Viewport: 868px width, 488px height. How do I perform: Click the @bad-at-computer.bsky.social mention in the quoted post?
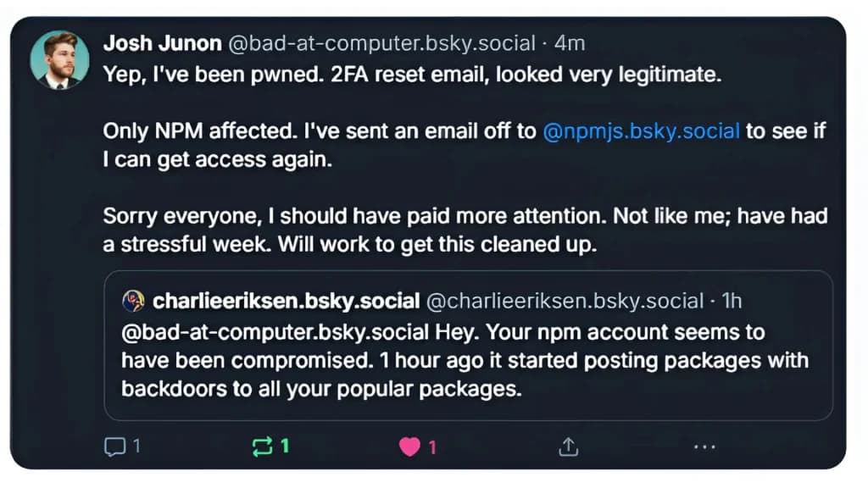[x=275, y=332]
